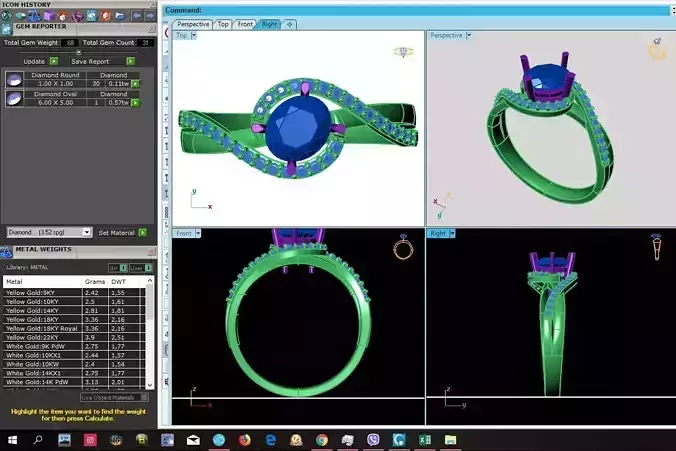Click the ring view thumbnail icon in the Front viewport
The height and width of the screenshot is (451, 676).
403,247
